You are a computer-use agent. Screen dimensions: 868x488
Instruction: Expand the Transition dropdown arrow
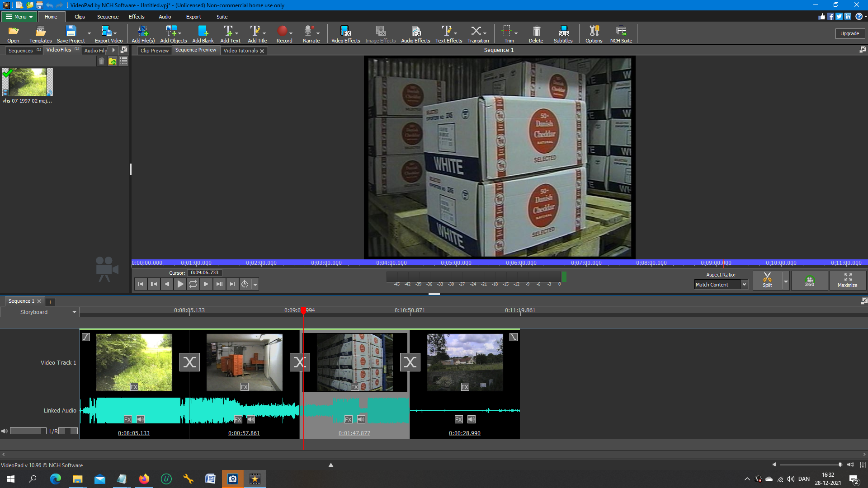(x=485, y=33)
